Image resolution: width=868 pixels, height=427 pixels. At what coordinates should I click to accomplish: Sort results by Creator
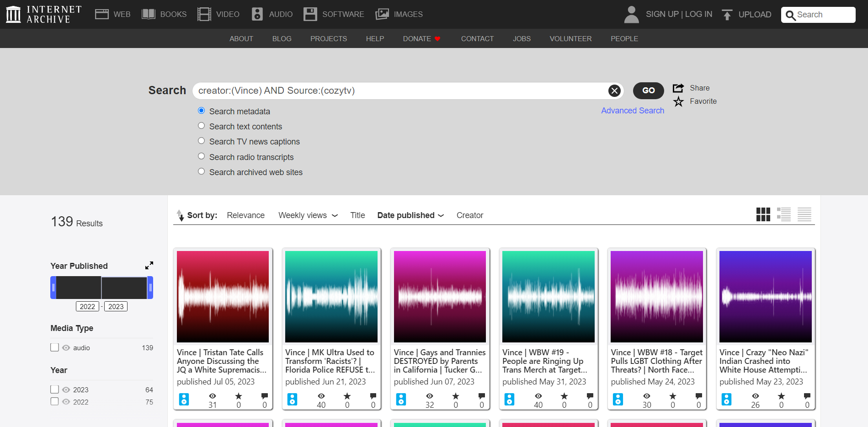pyautogui.click(x=470, y=215)
